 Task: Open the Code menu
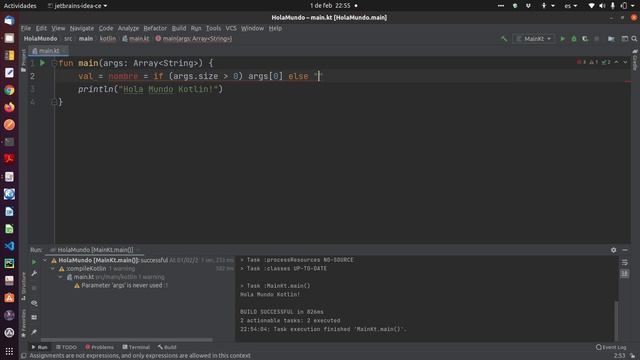[106, 28]
